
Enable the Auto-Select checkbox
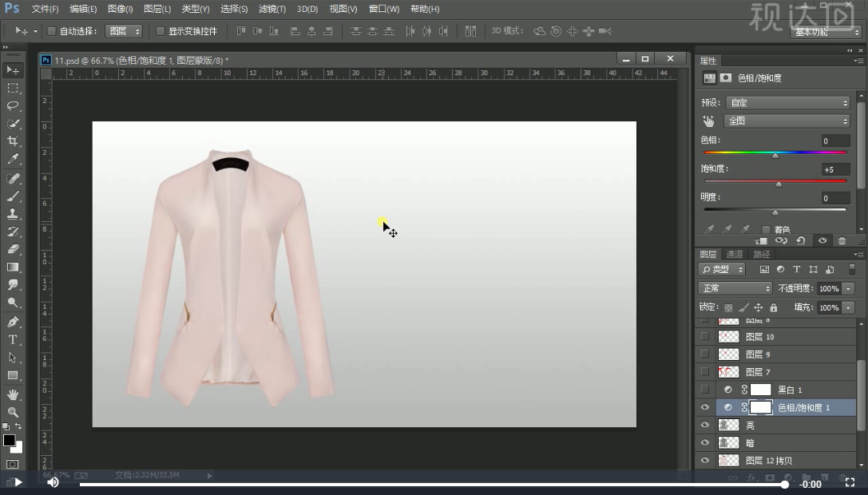51,31
